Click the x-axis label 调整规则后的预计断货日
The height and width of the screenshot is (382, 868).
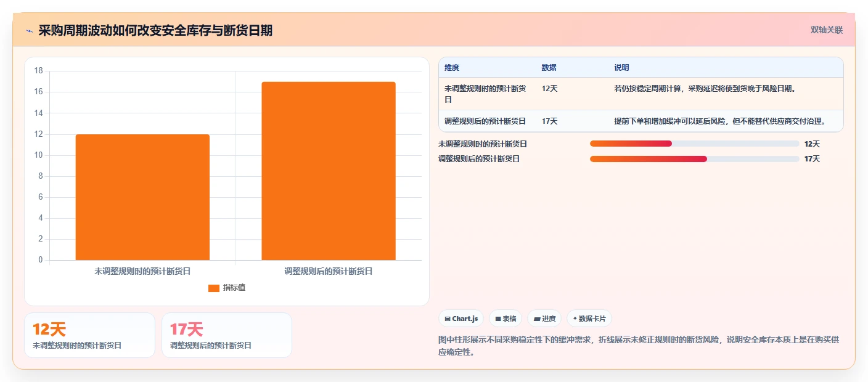tap(329, 271)
